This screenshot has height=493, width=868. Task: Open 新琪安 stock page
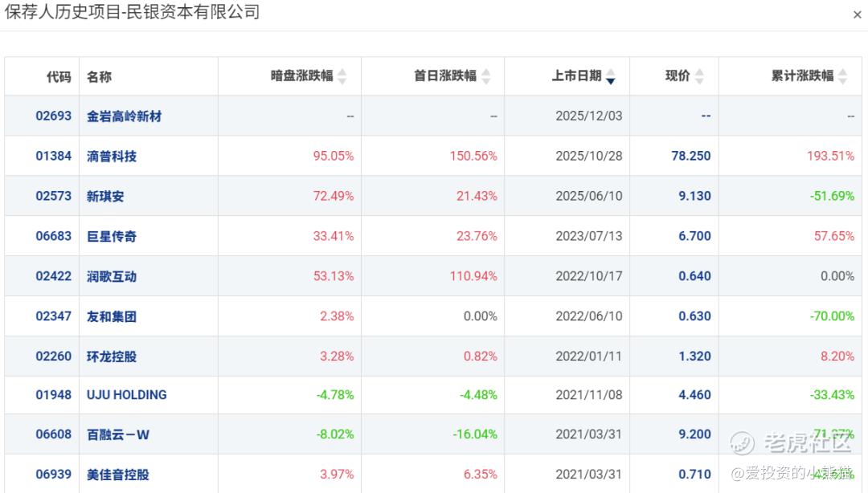click(x=105, y=197)
